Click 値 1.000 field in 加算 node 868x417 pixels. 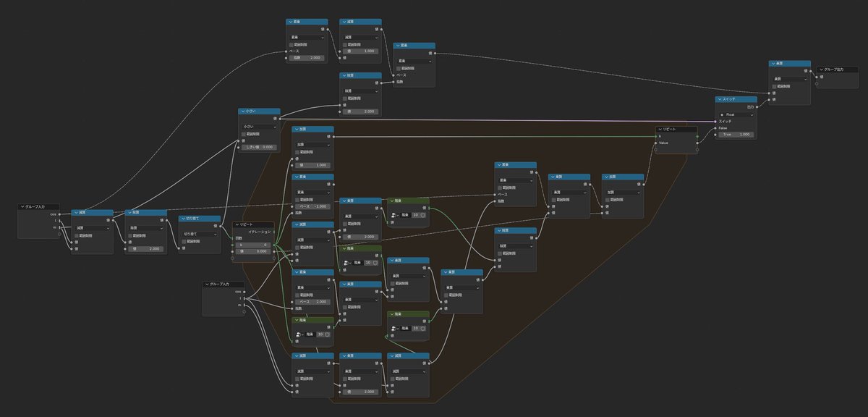coord(312,165)
